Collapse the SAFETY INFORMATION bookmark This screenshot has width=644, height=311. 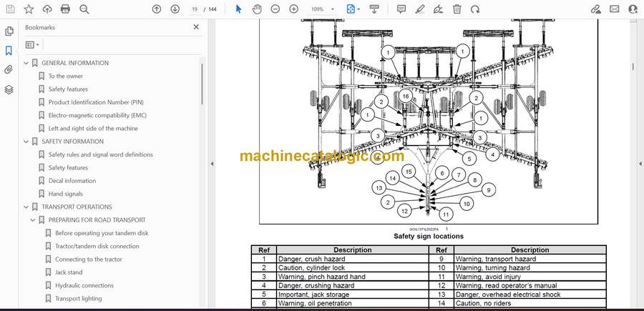(26, 142)
